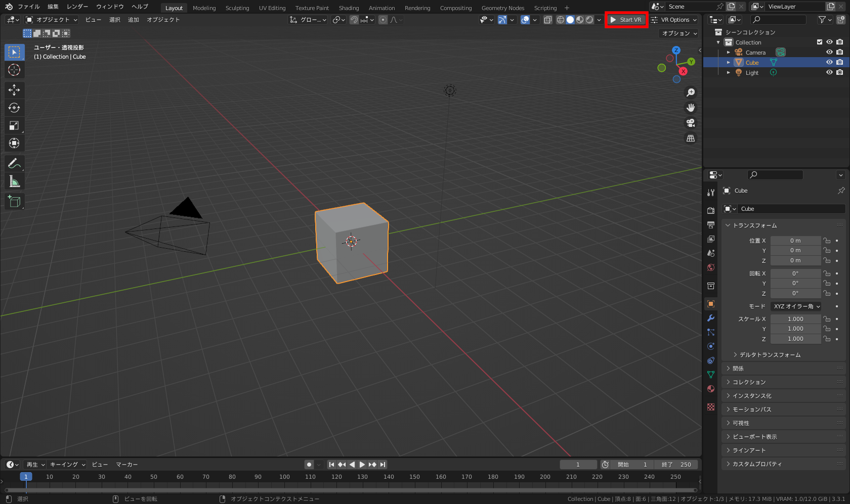Select the Measure tool
This screenshot has height=504, width=850.
coord(14,180)
